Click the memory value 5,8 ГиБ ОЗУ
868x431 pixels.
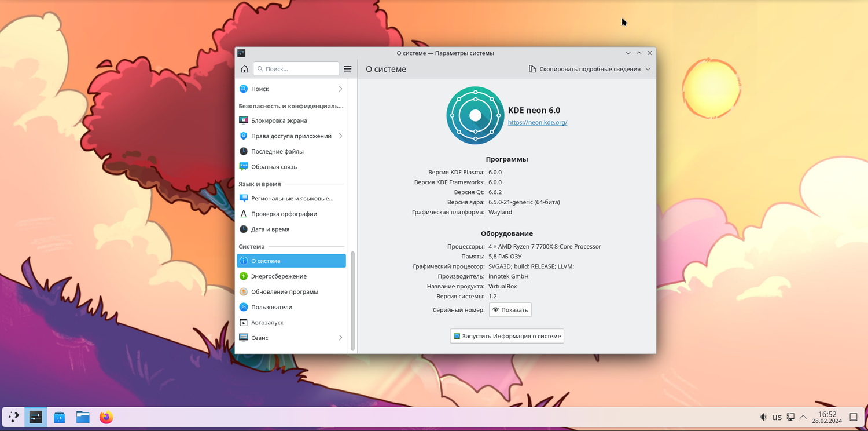[x=505, y=257]
